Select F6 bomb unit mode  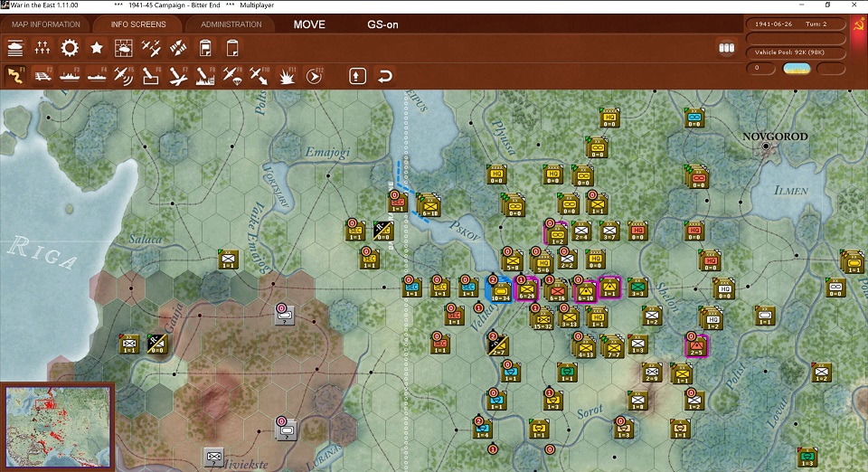tap(151, 76)
